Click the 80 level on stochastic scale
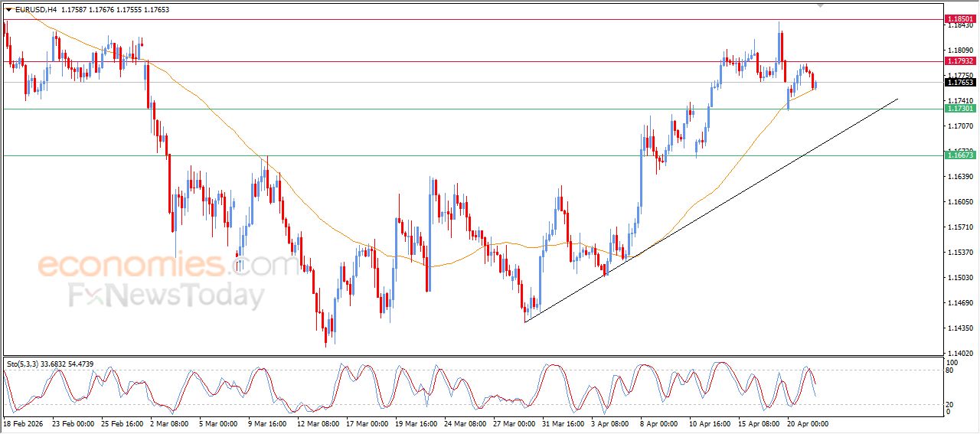This screenshot has height=434, width=980. [x=951, y=371]
